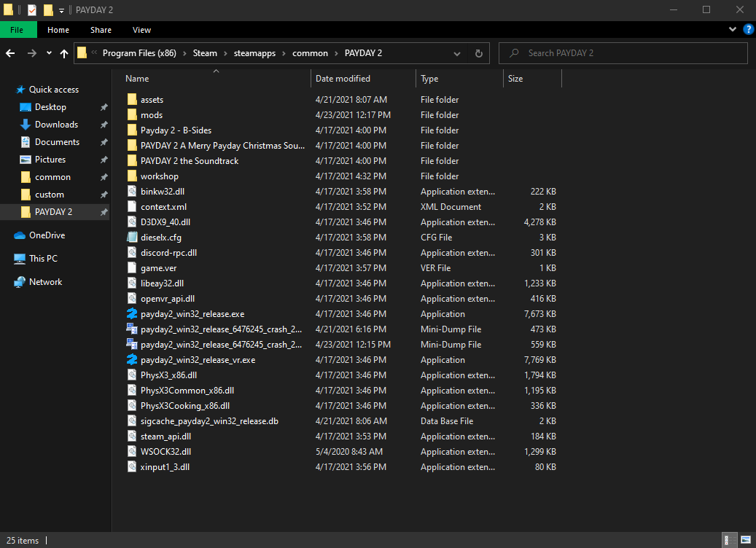Click the context.xml document icon

click(x=132, y=207)
